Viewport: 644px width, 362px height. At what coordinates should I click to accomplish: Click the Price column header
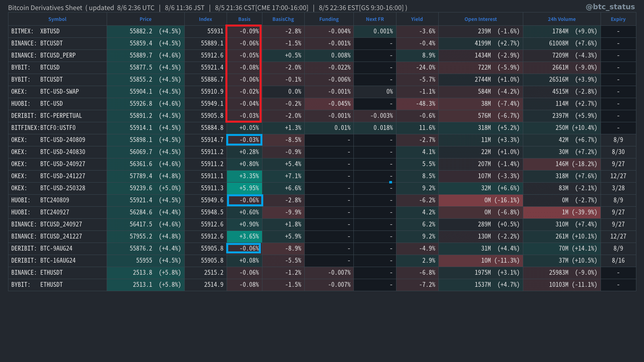pos(145,19)
